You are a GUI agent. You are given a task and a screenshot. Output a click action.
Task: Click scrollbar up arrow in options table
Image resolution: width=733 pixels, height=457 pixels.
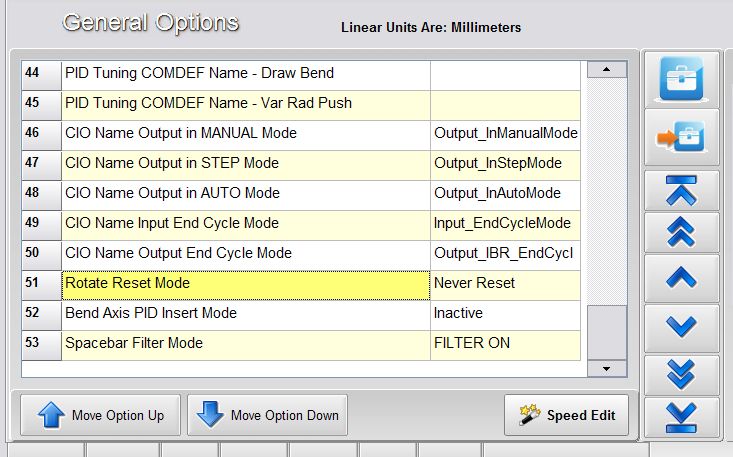605,70
